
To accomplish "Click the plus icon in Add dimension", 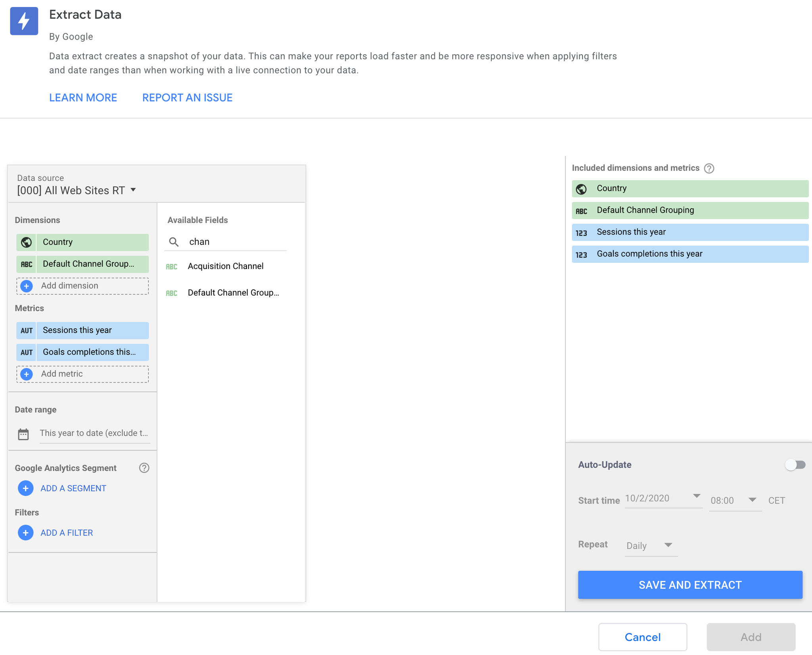I will coord(26,286).
